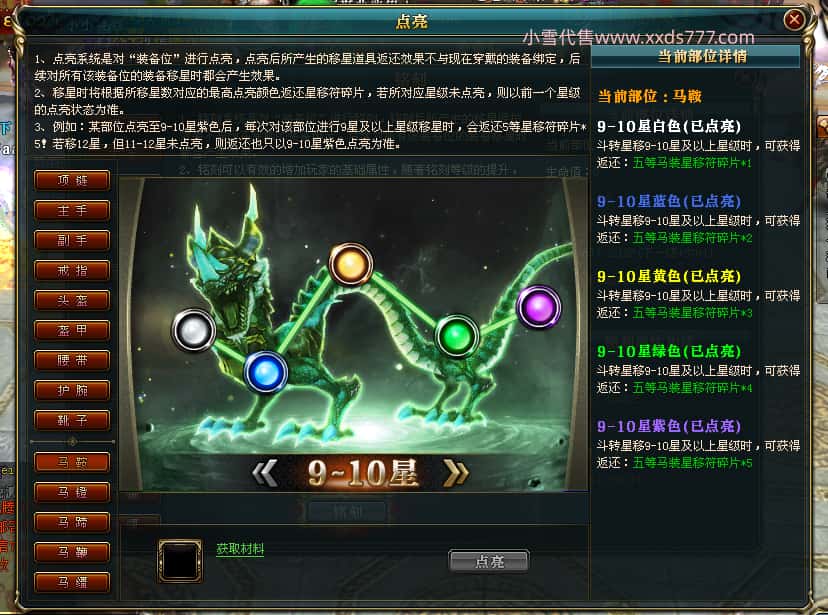828x615 pixels.
Task: Open the 腰带 slot
Action: 72,361
